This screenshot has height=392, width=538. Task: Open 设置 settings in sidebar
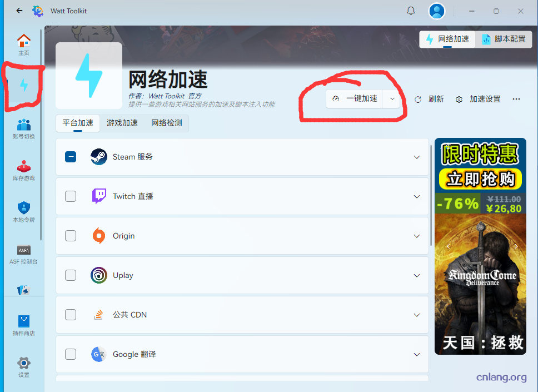(x=24, y=368)
